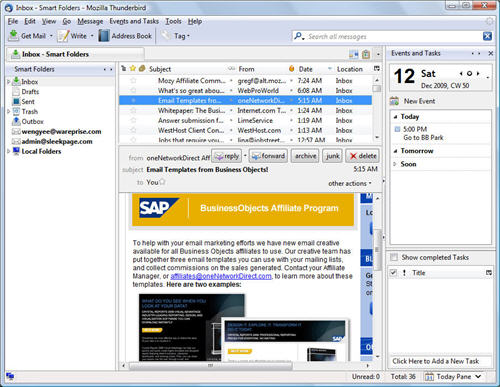Open the Tools menu
This screenshot has width=500, height=387.
point(173,21)
